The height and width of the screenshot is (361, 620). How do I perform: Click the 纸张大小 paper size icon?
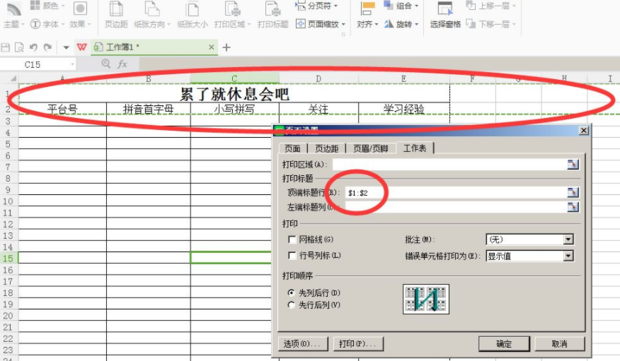[193, 9]
